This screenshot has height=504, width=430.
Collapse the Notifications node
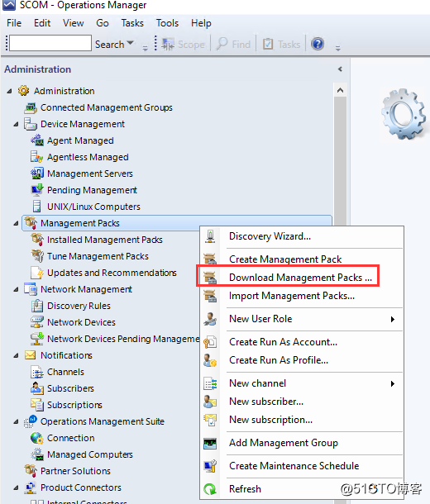[16, 355]
